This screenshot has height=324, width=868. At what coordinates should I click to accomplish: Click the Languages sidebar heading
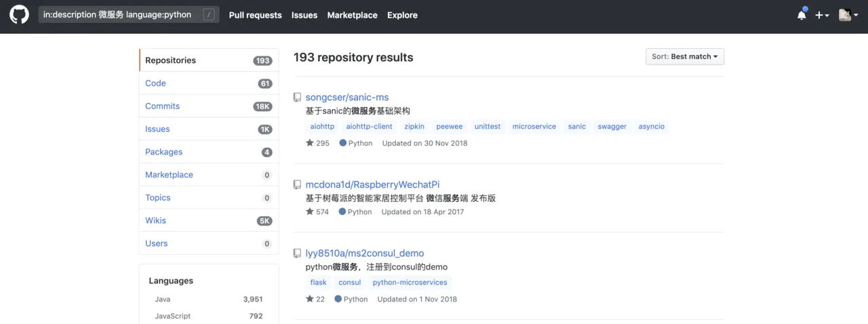[x=171, y=281]
